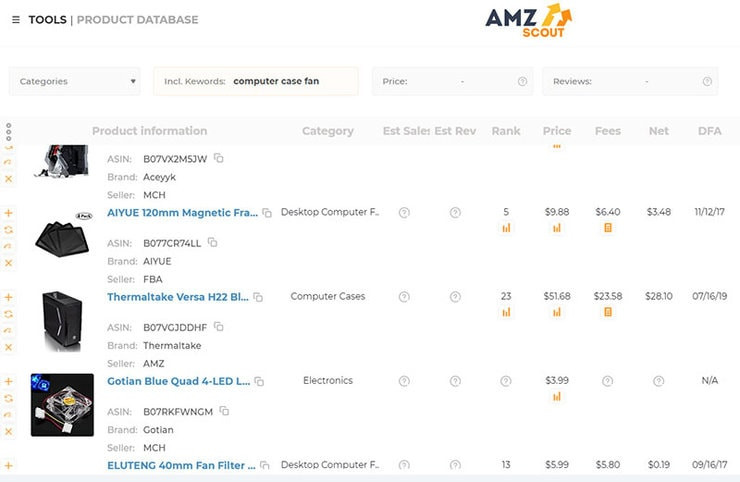Sort by the Price column header

[x=557, y=131]
